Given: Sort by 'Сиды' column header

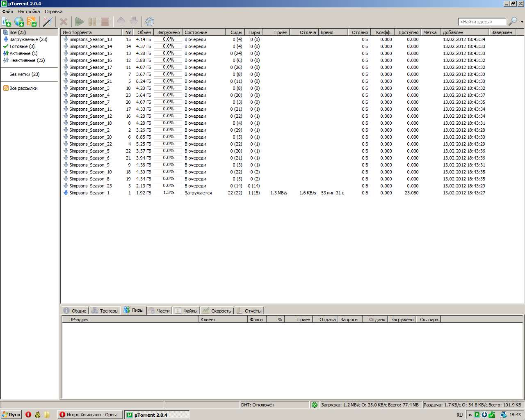Looking at the screenshot, I should (235, 32).
